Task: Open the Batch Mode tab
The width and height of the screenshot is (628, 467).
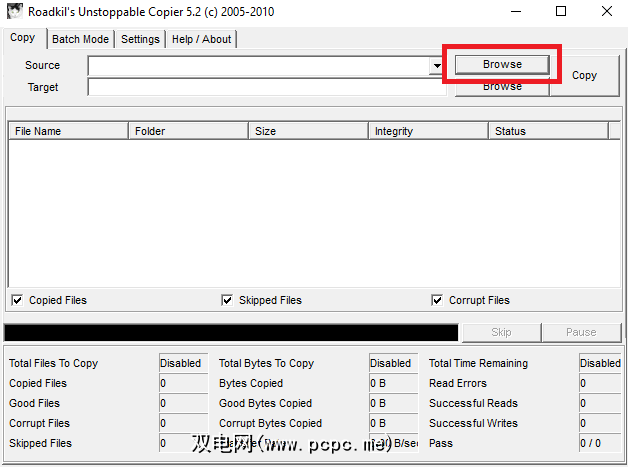Action: coord(81,39)
